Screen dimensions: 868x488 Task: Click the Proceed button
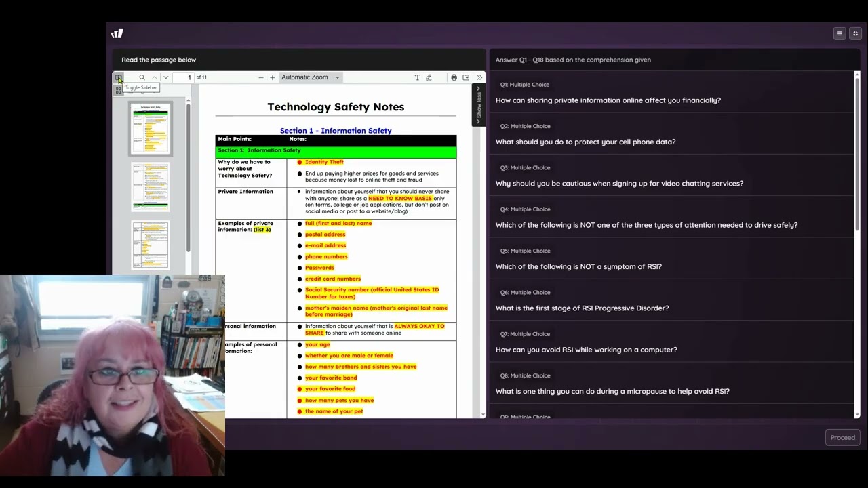843,437
